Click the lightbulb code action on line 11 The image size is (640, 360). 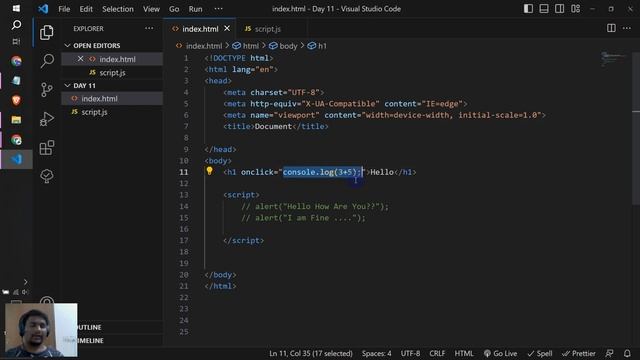click(x=209, y=171)
